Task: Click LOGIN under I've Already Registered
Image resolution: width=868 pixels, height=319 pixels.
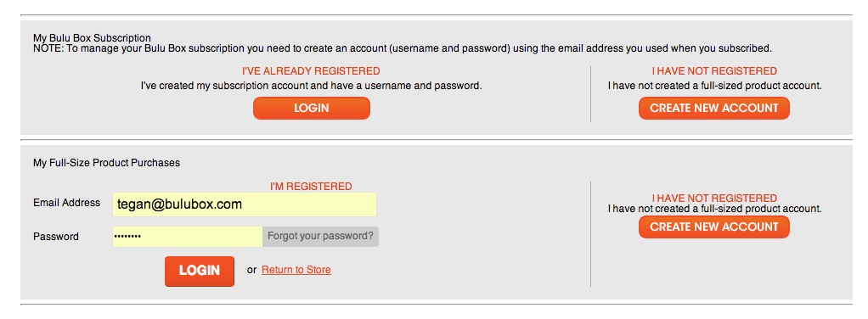Action: (x=311, y=108)
